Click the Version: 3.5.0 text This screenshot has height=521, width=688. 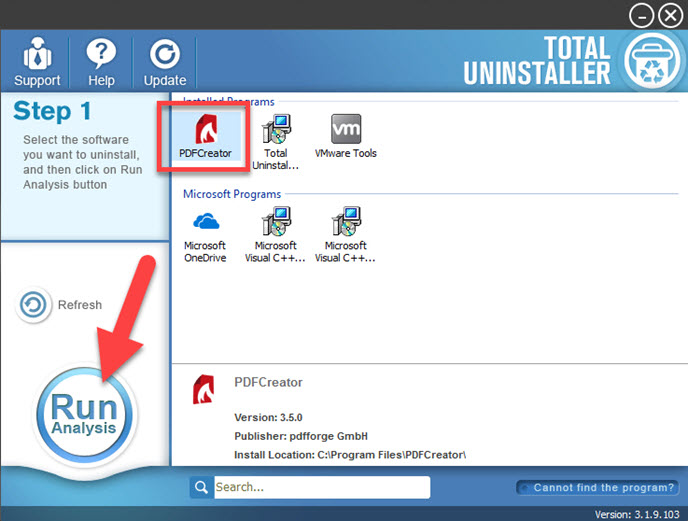(x=268, y=417)
